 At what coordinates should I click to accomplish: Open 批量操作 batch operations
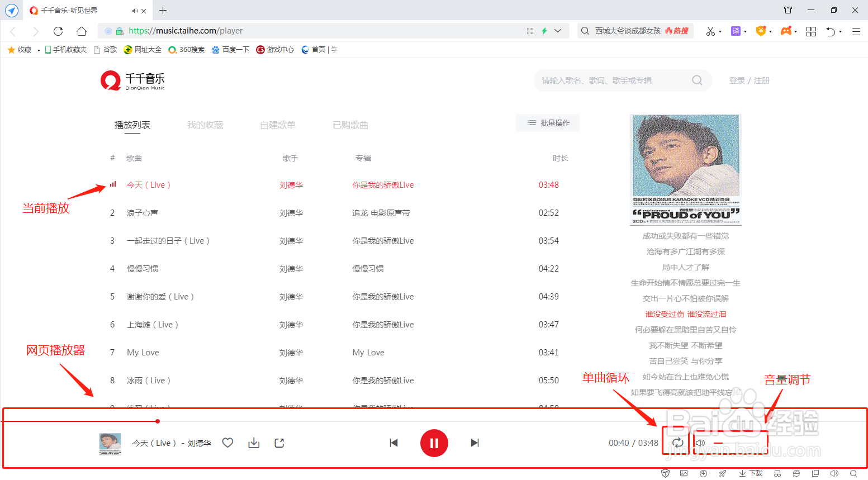548,123
